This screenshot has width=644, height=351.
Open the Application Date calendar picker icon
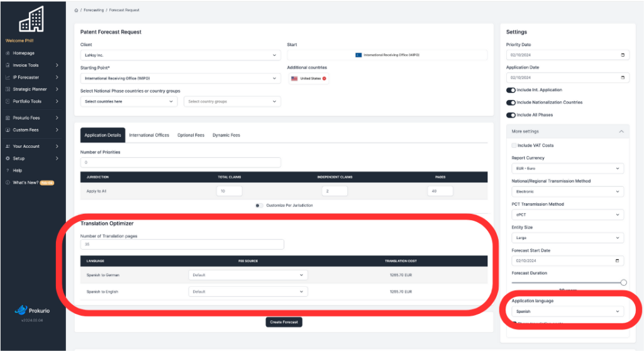point(623,77)
